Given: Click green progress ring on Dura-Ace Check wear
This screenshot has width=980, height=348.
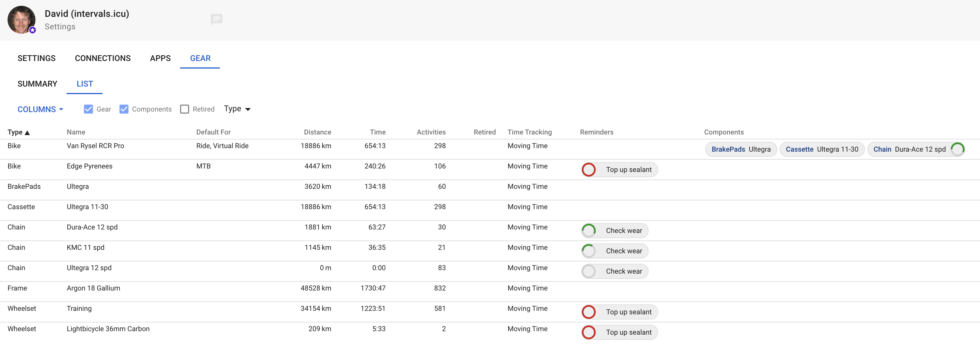Looking at the screenshot, I should (588, 230).
